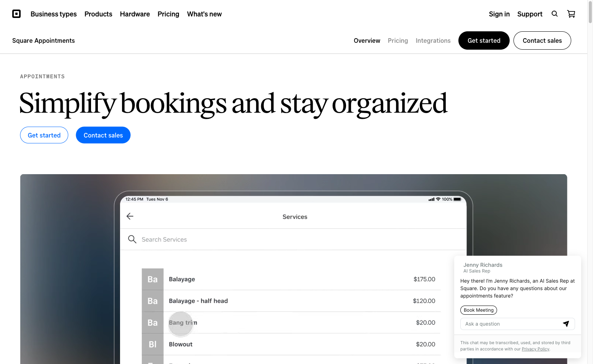The height and width of the screenshot is (364, 593).
Task: Open the Business types menu
Action: pos(54,14)
